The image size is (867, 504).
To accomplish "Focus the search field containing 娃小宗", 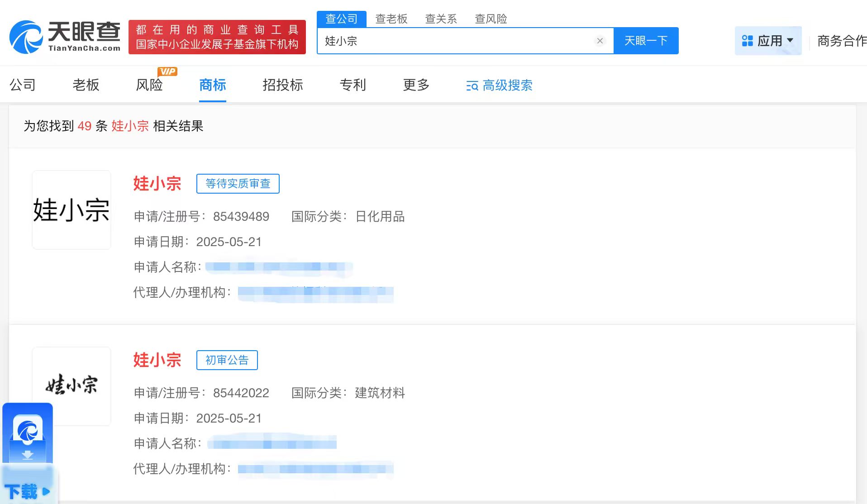I will [x=453, y=41].
